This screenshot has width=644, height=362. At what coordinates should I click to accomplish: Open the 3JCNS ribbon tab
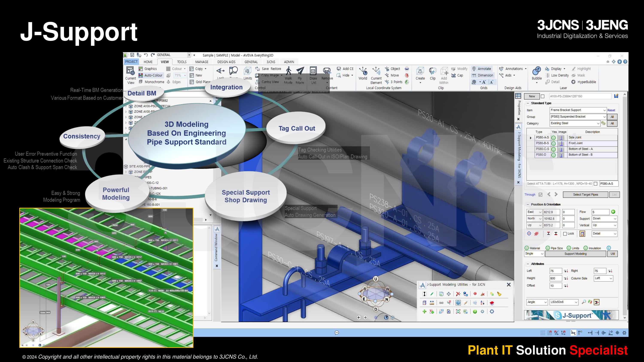(x=271, y=62)
